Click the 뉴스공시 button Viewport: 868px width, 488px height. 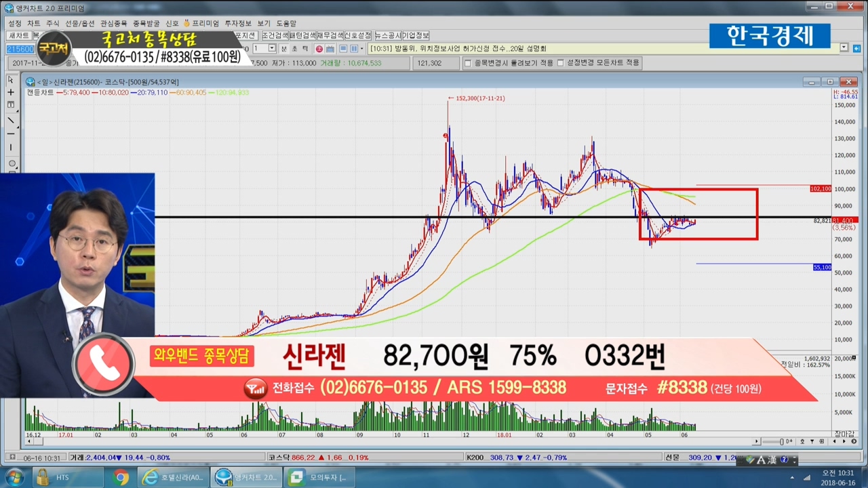point(388,35)
